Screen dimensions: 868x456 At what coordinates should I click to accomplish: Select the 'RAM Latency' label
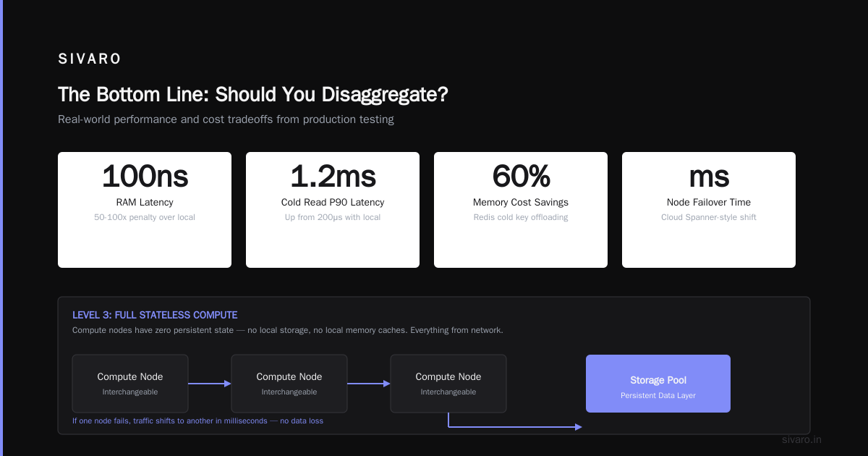click(x=145, y=203)
